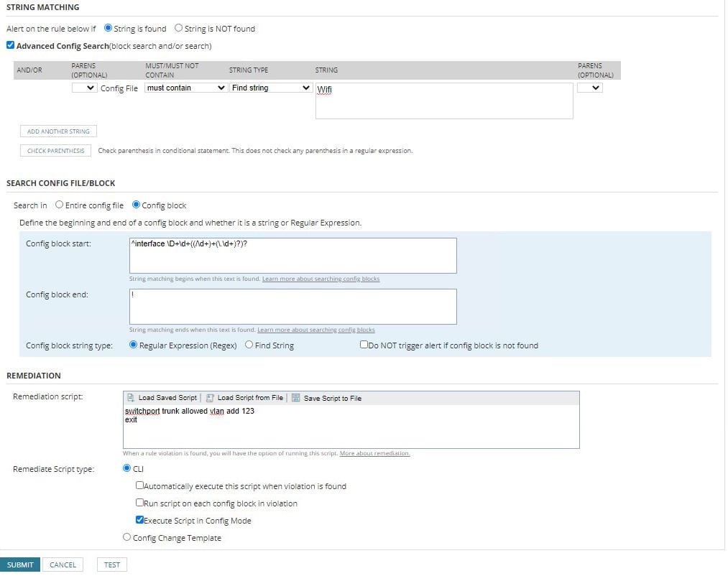Click the 'Config File' label in the string row
Image resolution: width=728 pixels, height=576 pixels.
pos(119,88)
